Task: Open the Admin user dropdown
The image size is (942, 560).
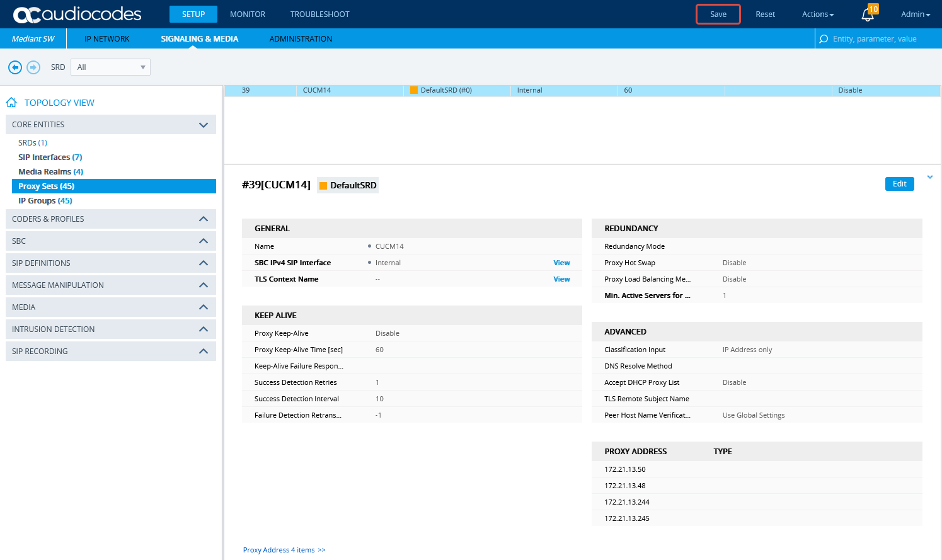Action: 916,14
